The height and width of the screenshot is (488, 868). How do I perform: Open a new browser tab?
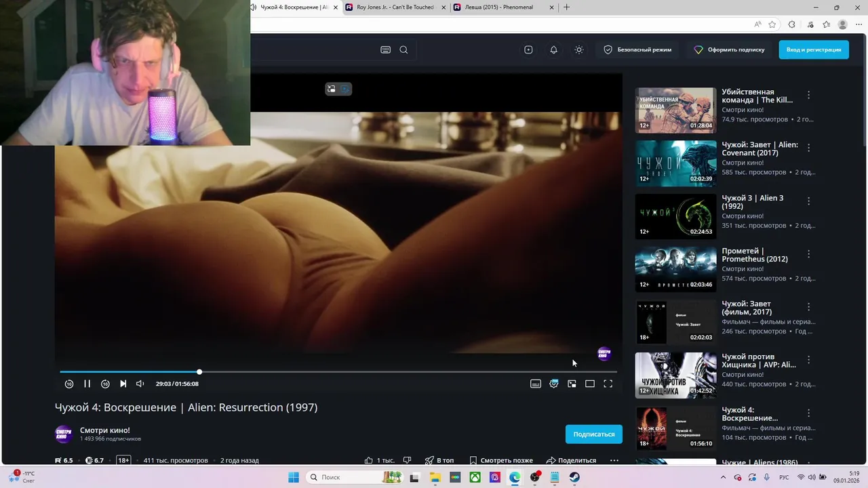567,7
